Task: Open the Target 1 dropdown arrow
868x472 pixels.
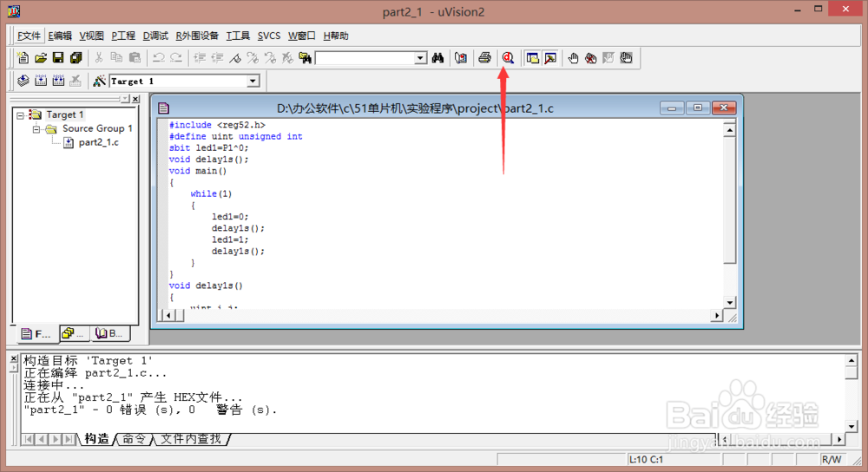Action: [253, 82]
